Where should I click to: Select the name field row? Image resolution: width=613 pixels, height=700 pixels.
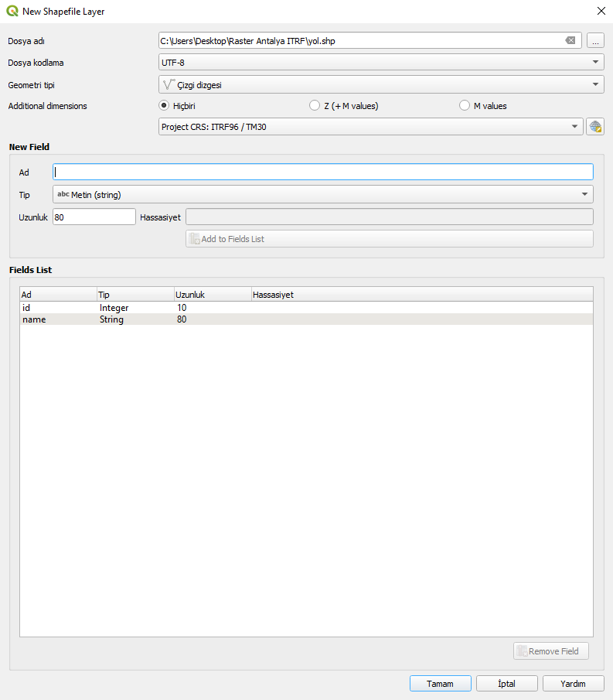point(306,319)
